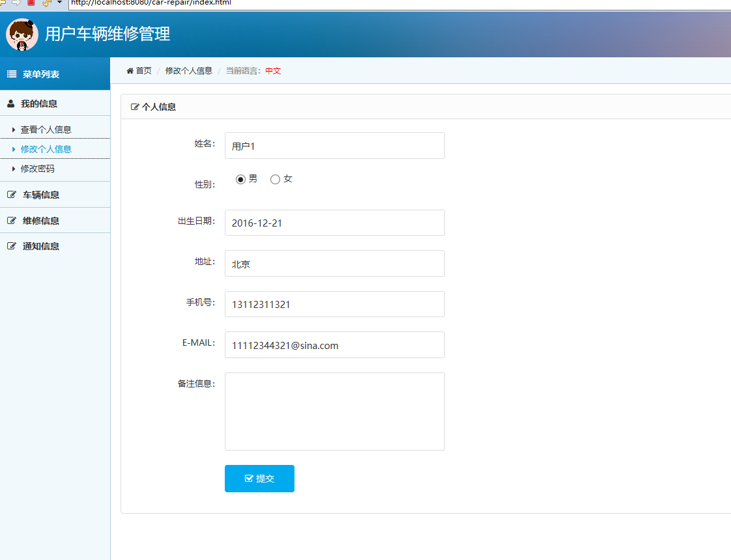The height and width of the screenshot is (560, 731).
Task: Click the person icon next to 我的信息
Action: 10,103
